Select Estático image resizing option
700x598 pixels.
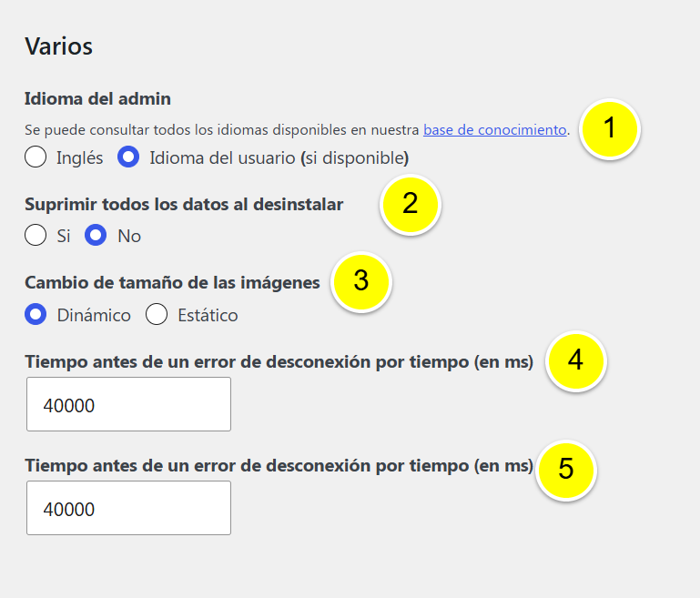(x=157, y=314)
